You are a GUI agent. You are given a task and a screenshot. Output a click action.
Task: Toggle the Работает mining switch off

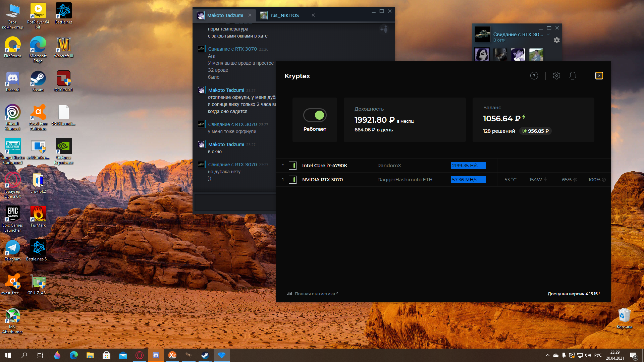tap(315, 115)
